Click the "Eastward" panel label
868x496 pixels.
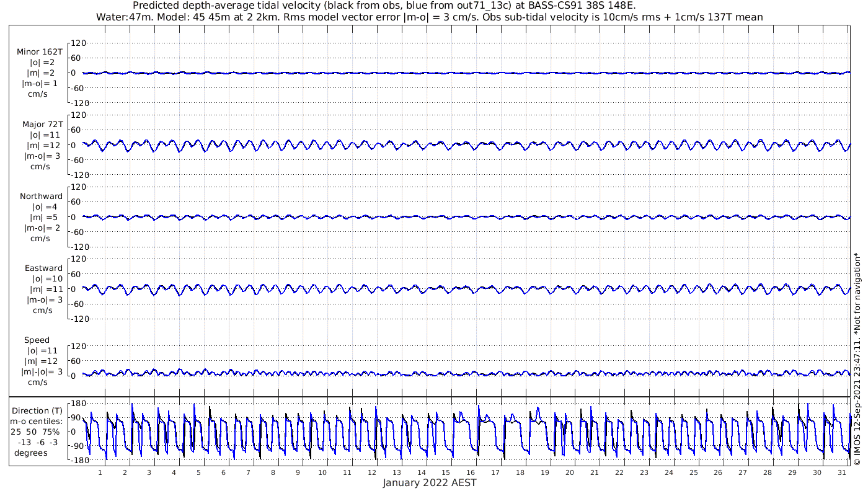[x=43, y=268]
